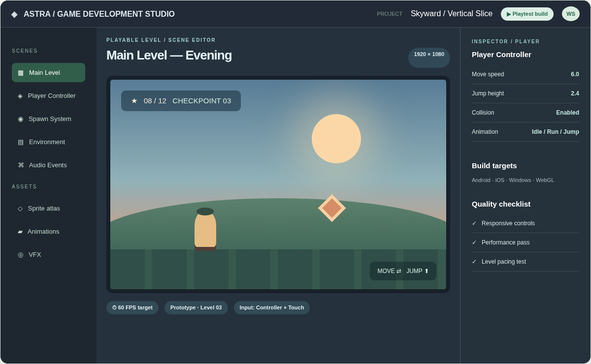Image resolution: width=591 pixels, height=364 pixels.
Task: Click the Player Controller diamond icon
Action: pyautogui.click(x=20, y=95)
